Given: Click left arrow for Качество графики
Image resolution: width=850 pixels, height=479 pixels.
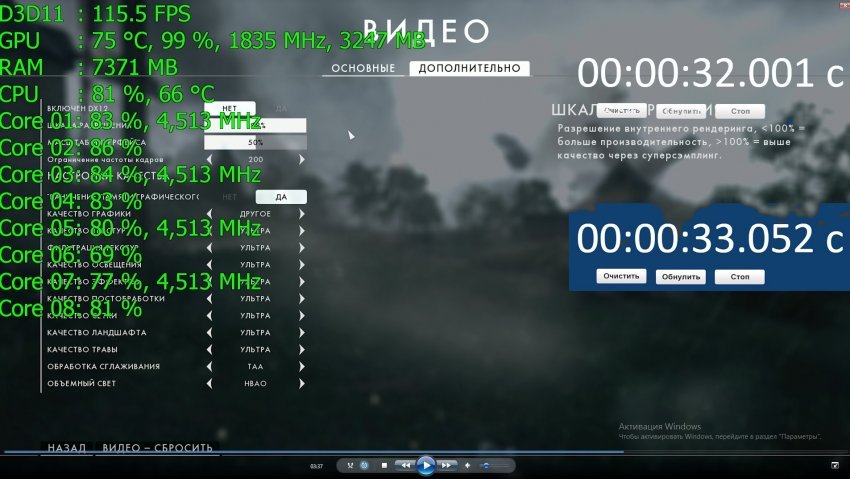Looking at the screenshot, I should 210,214.
